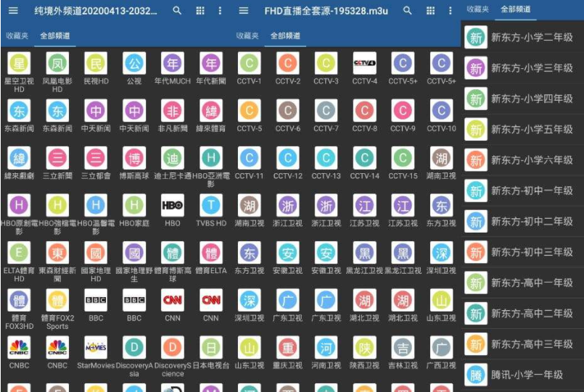Play the StarMovies channel
The image size is (584, 392).
click(96, 348)
